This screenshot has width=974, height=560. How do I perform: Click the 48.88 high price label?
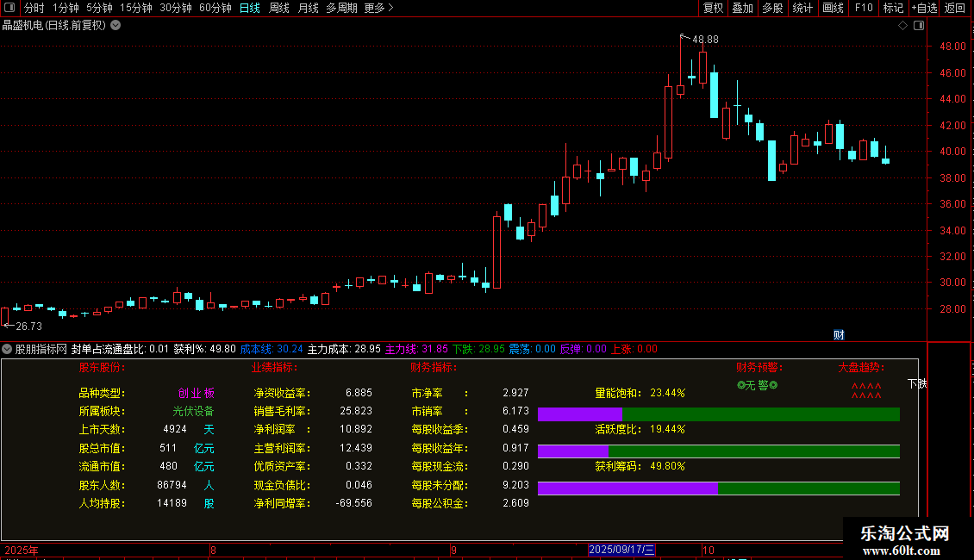705,39
